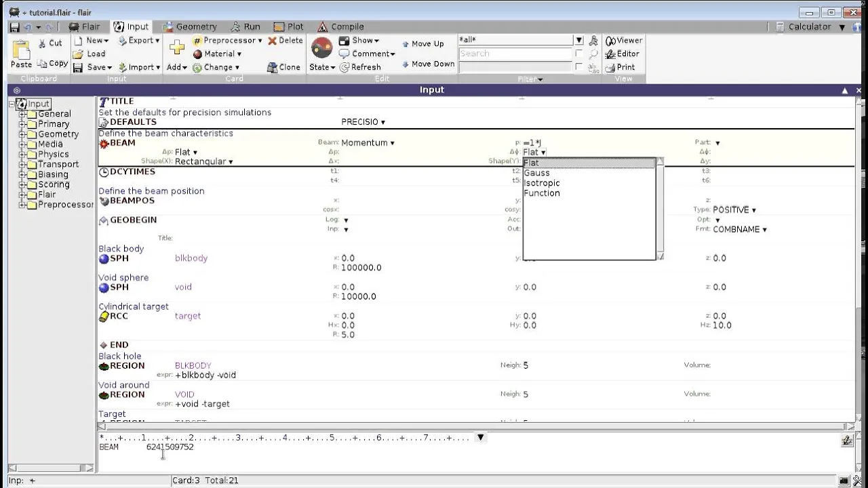Print the input

(x=620, y=67)
